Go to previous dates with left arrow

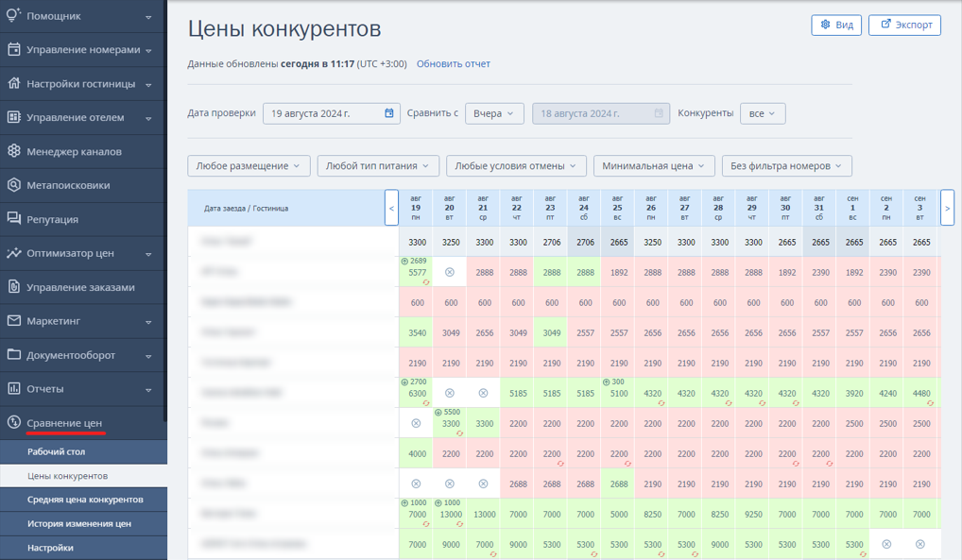[391, 208]
